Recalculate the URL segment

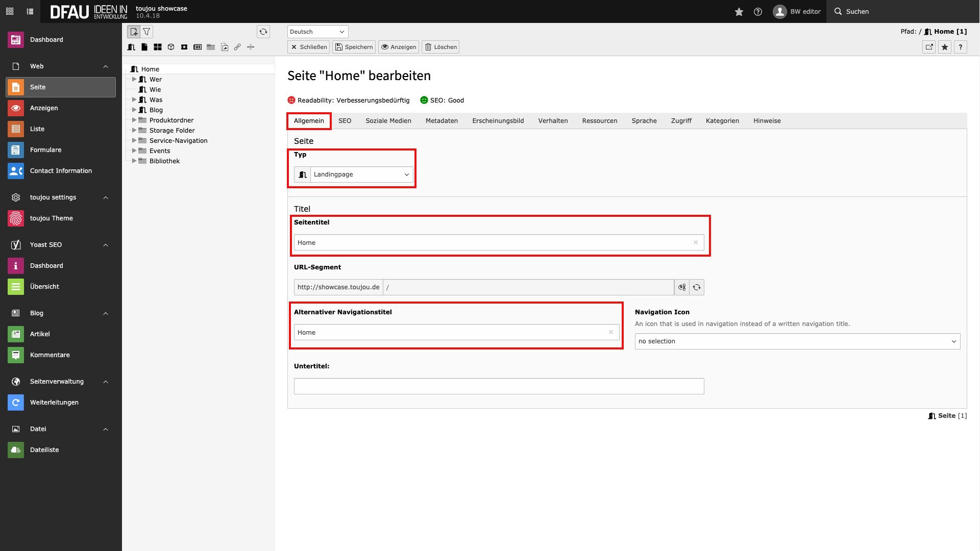(x=697, y=287)
